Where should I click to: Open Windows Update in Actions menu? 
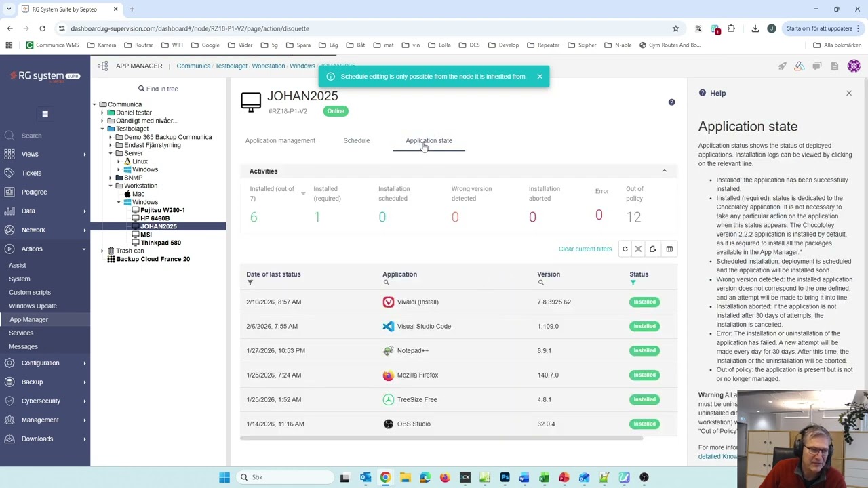(33, 306)
